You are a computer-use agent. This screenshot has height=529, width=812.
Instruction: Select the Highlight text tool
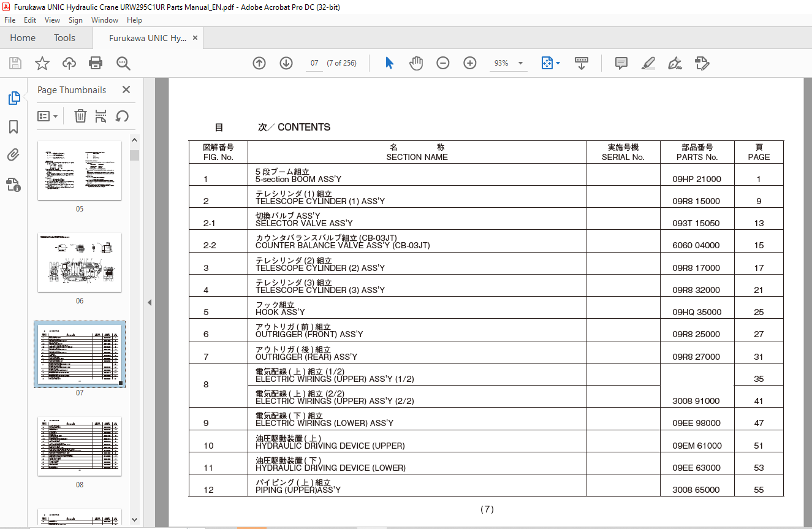(x=648, y=63)
